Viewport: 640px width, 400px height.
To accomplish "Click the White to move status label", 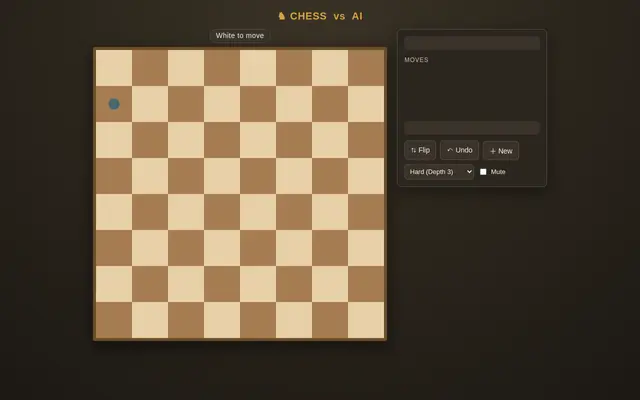I will point(240,36).
